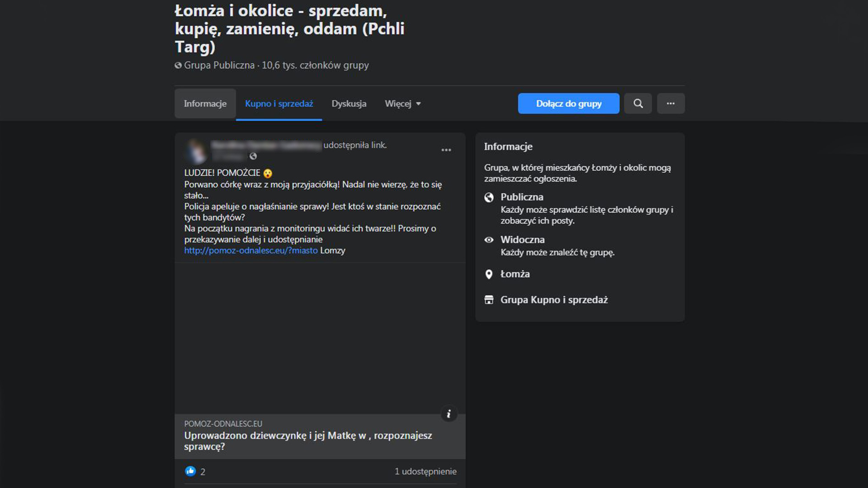Expand the Więcej dropdown menu
The image size is (868, 488).
click(x=402, y=104)
